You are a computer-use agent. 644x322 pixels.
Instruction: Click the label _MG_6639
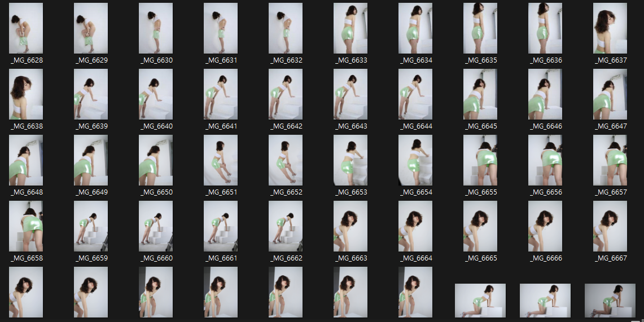[91, 126]
